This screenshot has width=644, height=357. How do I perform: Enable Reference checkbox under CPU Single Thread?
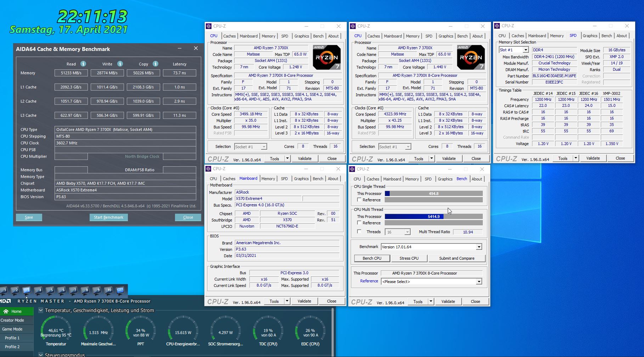(x=359, y=200)
